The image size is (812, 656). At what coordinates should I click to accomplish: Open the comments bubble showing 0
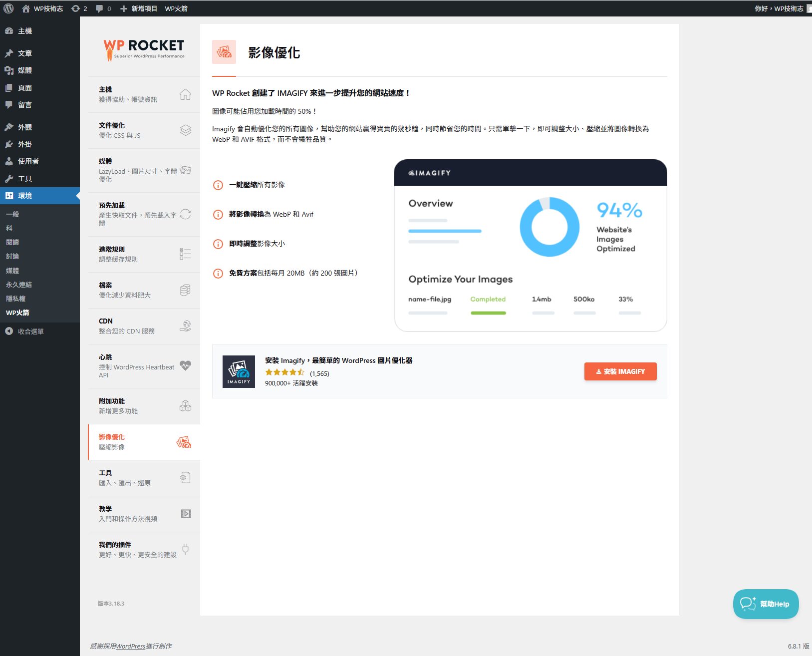pos(103,8)
